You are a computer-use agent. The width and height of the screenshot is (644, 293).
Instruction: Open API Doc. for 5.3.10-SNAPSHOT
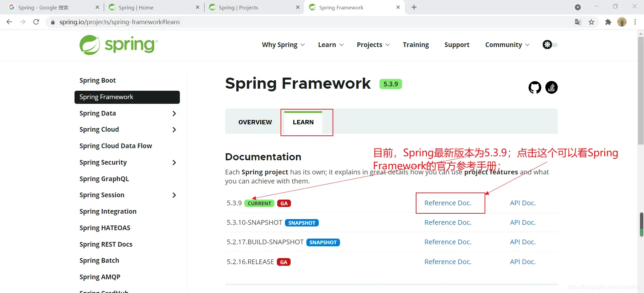coord(523,222)
